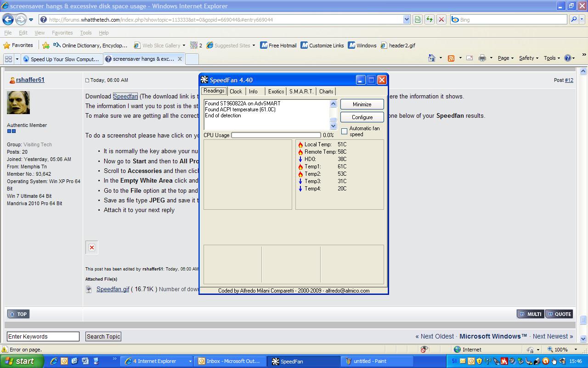Image resolution: width=588 pixels, height=368 pixels.
Task: Open Quick Tabs view icon
Action: pos(8,59)
